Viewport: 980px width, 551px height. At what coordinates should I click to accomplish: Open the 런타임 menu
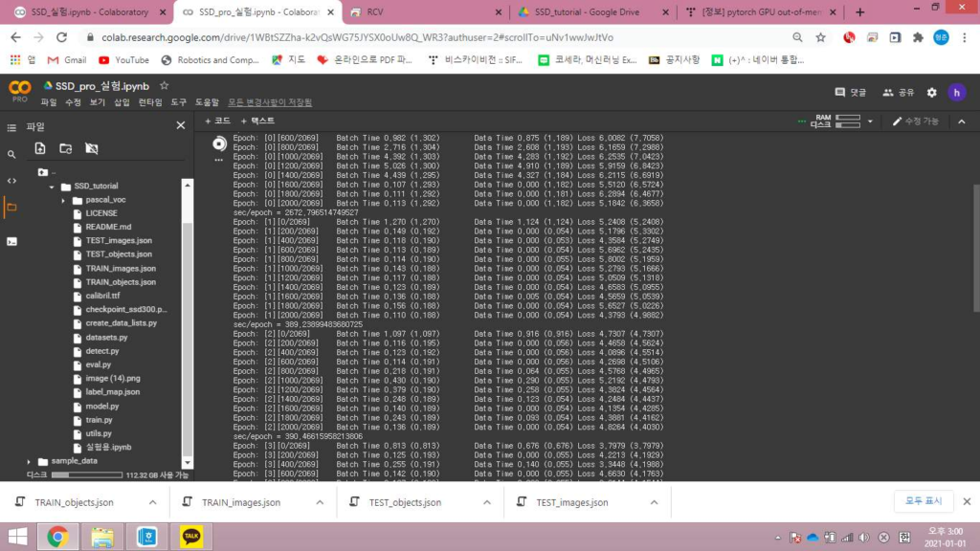point(149,101)
